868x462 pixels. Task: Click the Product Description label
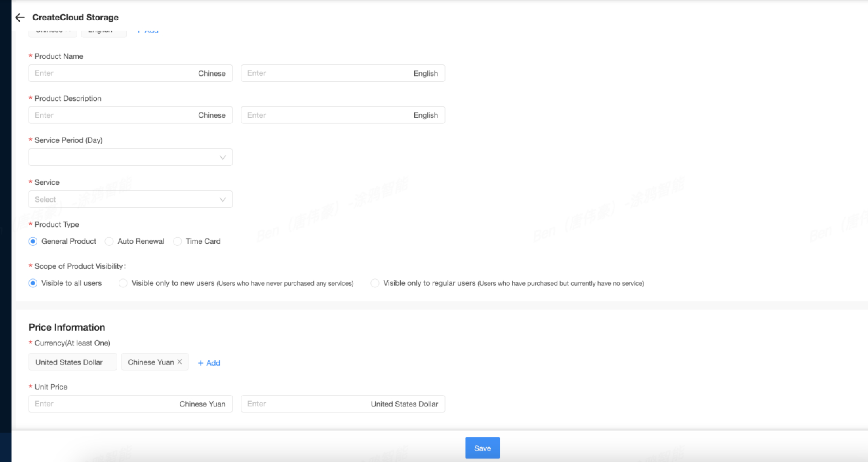68,98
